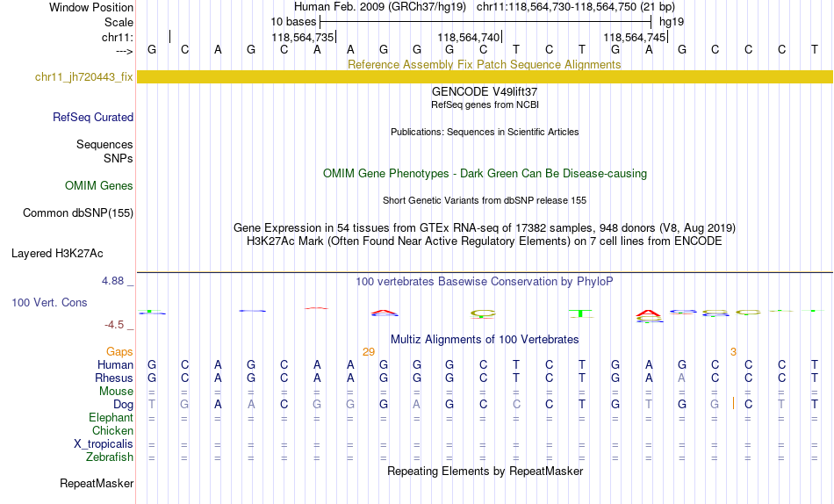Screen dimensions: 834x504
Task: Click the Common dbSNP(155) track label
Action: click(77, 212)
